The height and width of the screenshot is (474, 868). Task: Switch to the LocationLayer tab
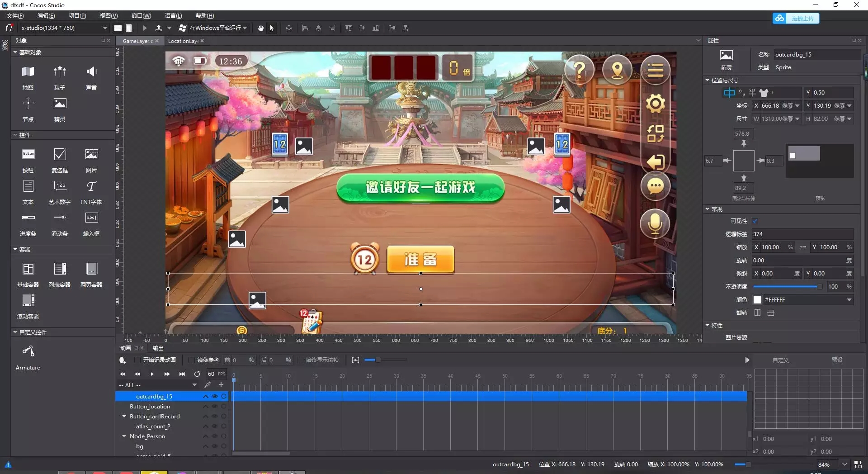point(183,41)
